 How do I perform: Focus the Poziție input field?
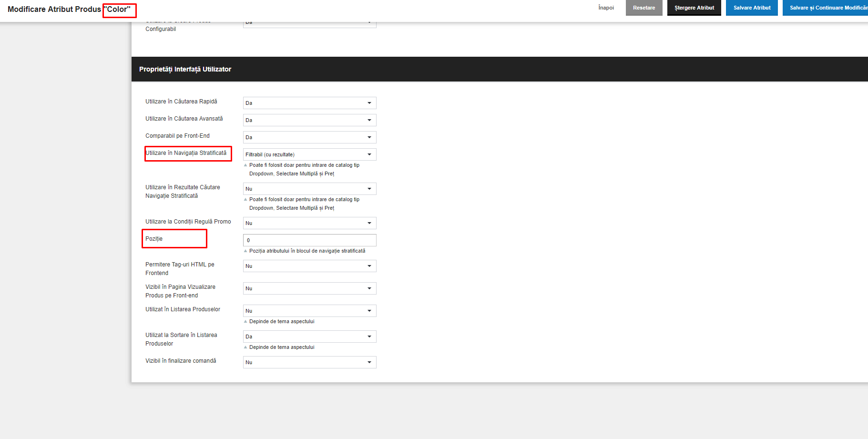(x=309, y=240)
